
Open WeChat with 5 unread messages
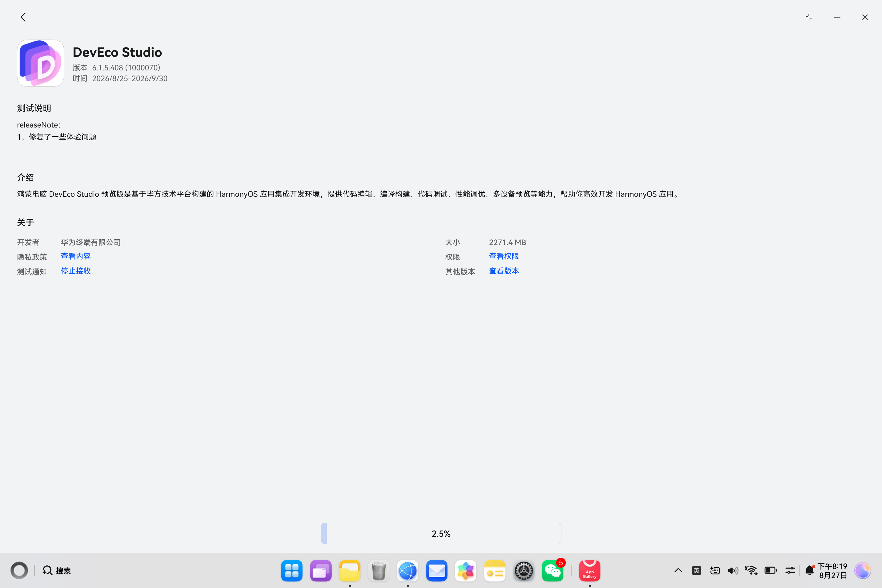[x=553, y=571]
